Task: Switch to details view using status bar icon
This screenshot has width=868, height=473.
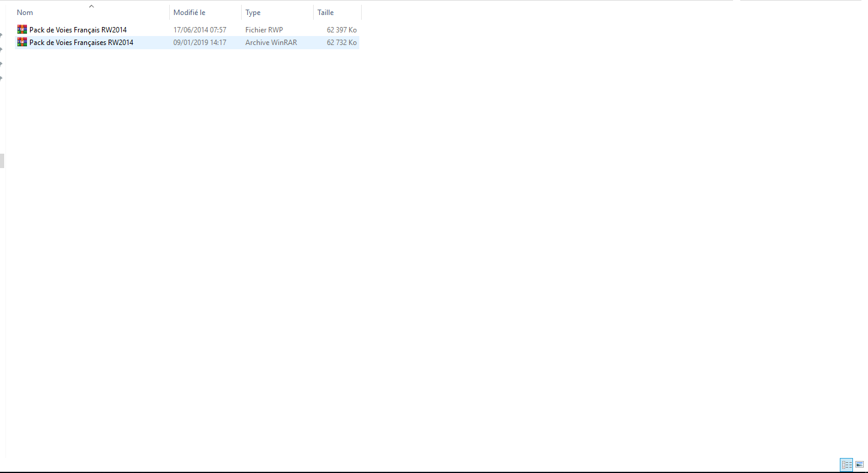Action: [x=847, y=465]
